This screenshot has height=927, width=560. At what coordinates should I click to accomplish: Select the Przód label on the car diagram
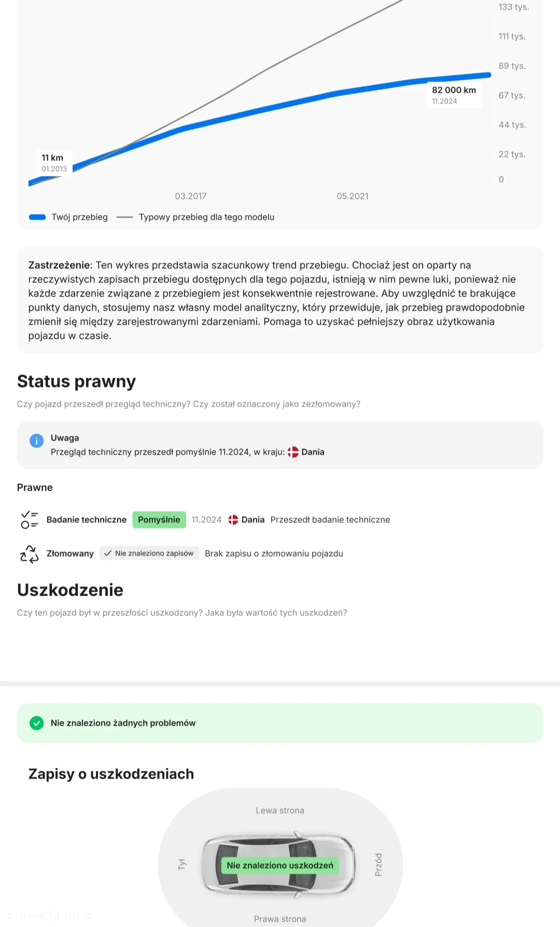pyautogui.click(x=379, y=865)
